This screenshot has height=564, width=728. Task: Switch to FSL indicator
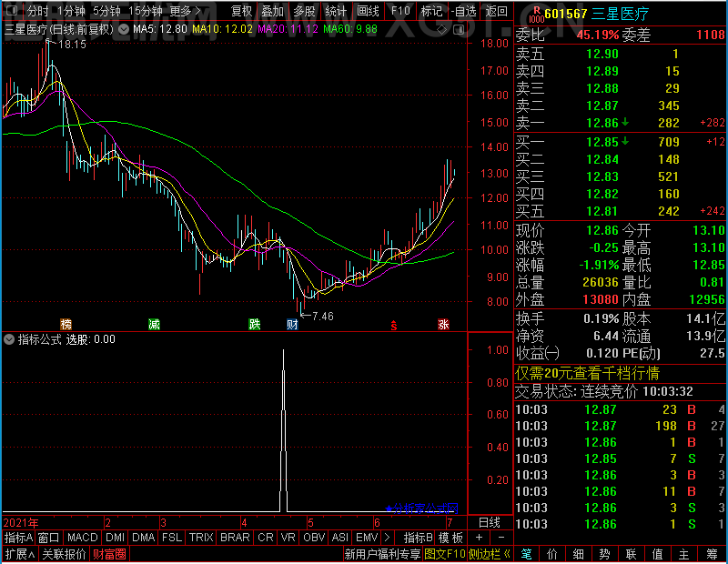click(172, 538)
